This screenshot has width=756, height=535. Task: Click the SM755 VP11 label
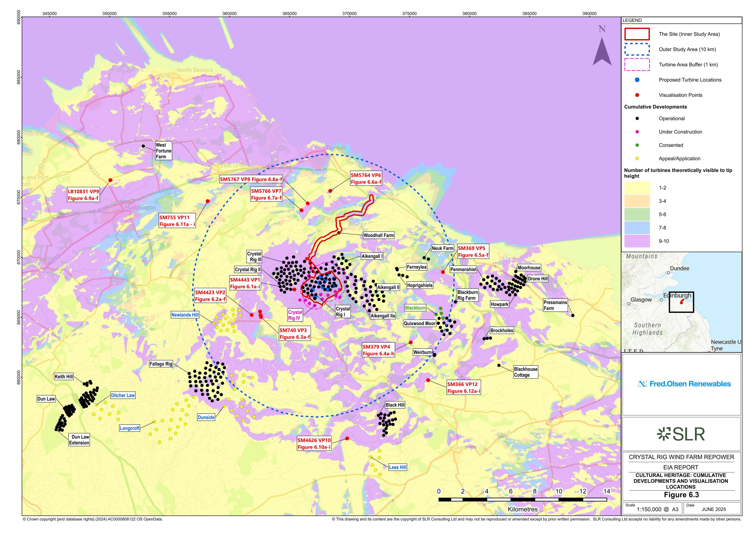pyautogui.click(x=177, y=221)
